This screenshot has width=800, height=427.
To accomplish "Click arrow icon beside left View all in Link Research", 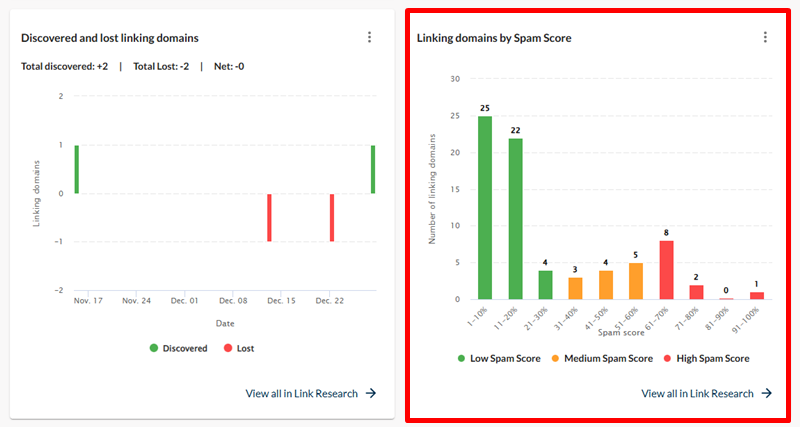I will tap(371, 393).
